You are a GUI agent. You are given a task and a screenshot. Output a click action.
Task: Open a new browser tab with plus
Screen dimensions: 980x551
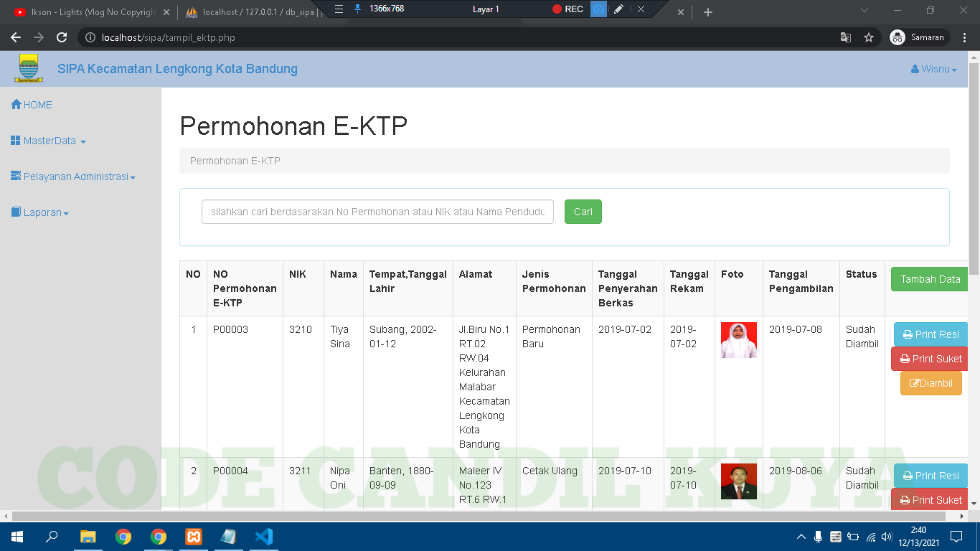tap(708, 12)
